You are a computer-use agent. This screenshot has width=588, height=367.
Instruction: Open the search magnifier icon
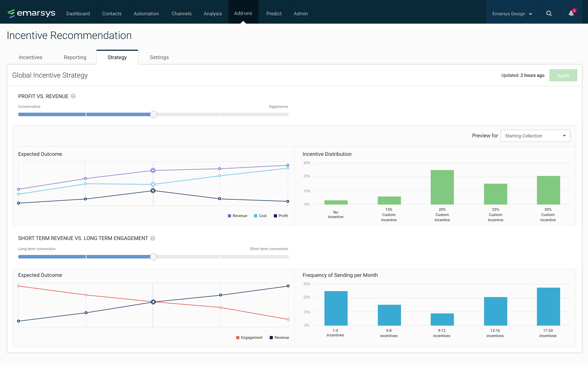pos(549,14)
